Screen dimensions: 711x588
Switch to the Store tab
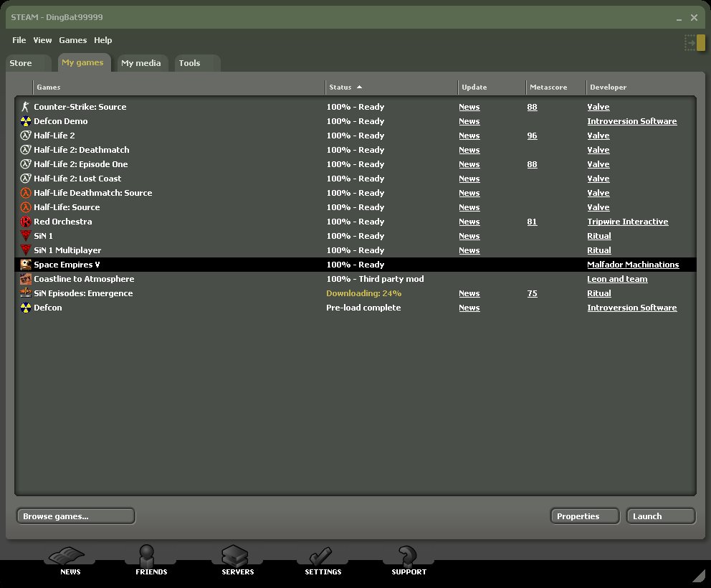click(x=21, y=63)
